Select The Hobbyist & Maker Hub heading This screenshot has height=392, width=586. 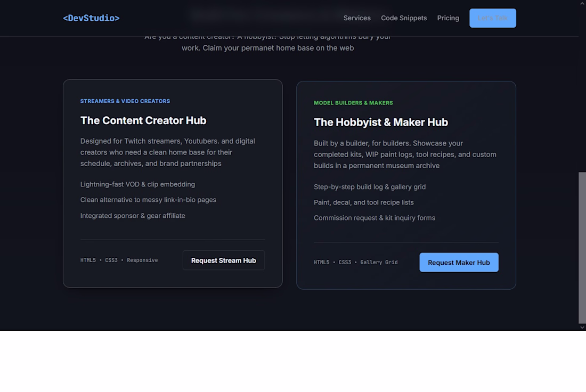coord(381,122)
